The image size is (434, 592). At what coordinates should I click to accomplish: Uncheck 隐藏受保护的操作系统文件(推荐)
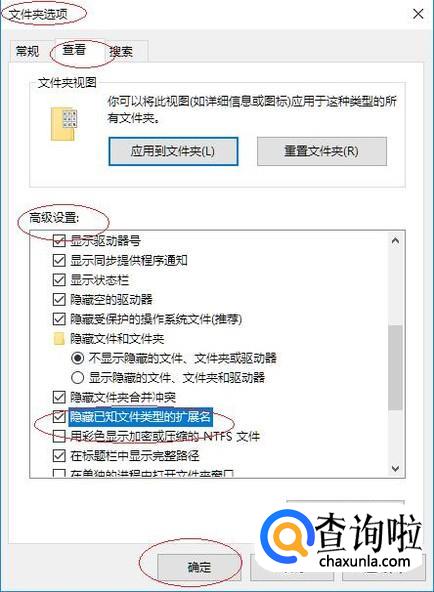click(x=59, y=319)
